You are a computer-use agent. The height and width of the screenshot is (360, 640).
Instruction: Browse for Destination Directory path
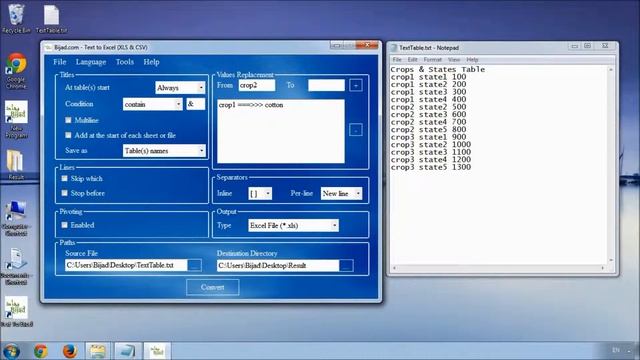click(347, 265)
